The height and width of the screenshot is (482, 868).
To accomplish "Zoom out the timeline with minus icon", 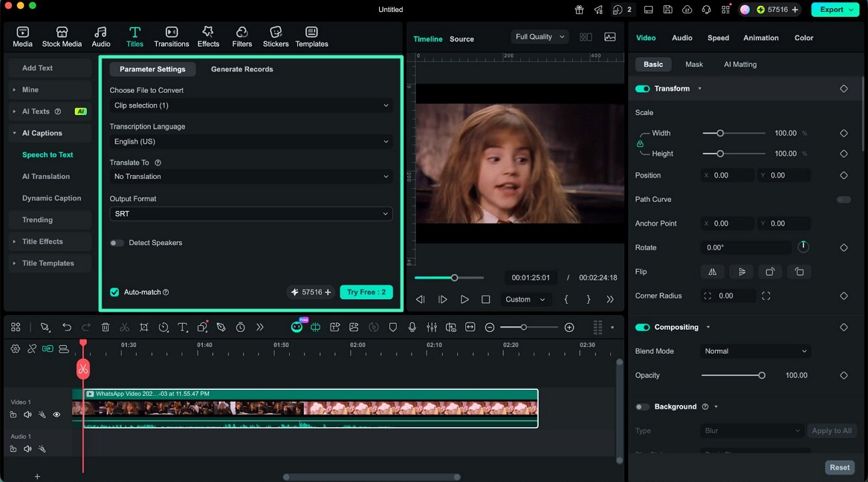I will (489, 327).
